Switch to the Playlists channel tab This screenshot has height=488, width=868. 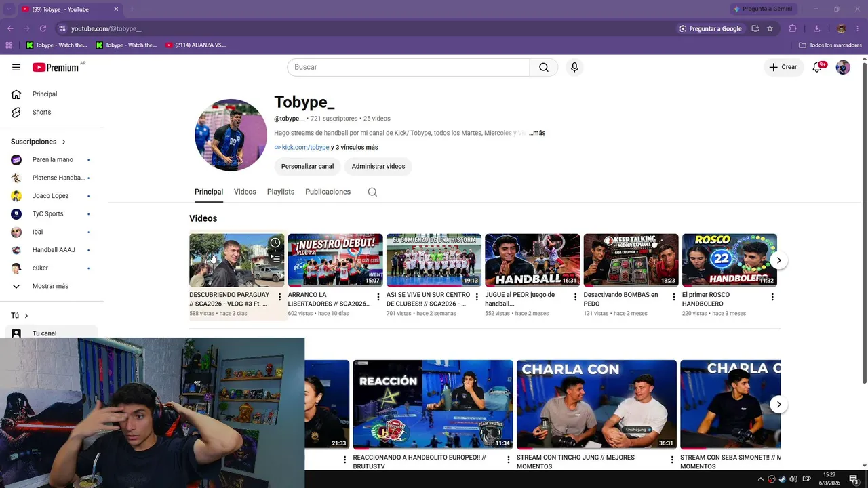tap(281, 192)
